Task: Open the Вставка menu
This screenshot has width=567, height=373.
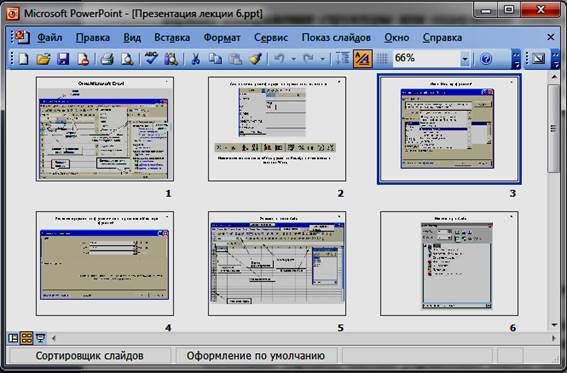Action: 172,38
